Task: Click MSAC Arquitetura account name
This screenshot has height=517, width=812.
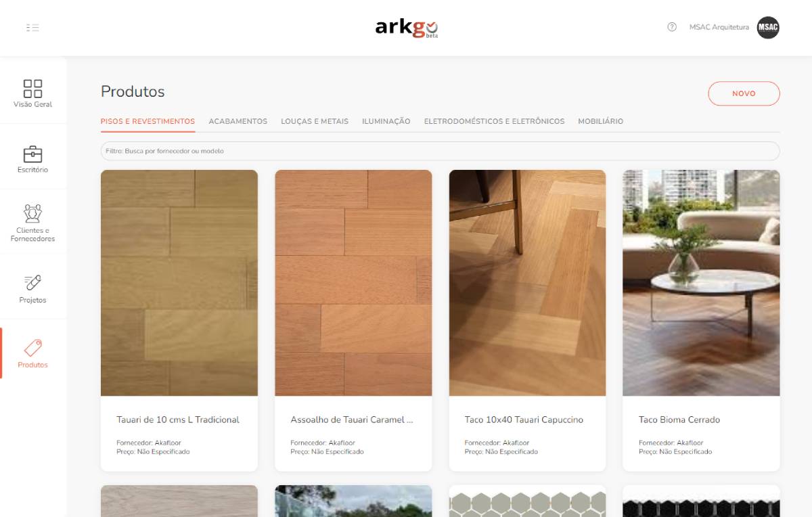Action: tap(719, 27)
